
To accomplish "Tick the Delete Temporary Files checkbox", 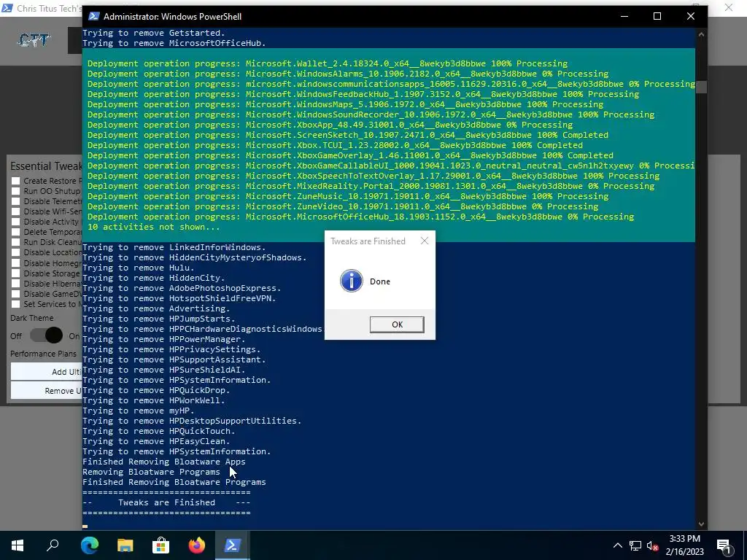I will pyautogui.click(x=16, y=232).
